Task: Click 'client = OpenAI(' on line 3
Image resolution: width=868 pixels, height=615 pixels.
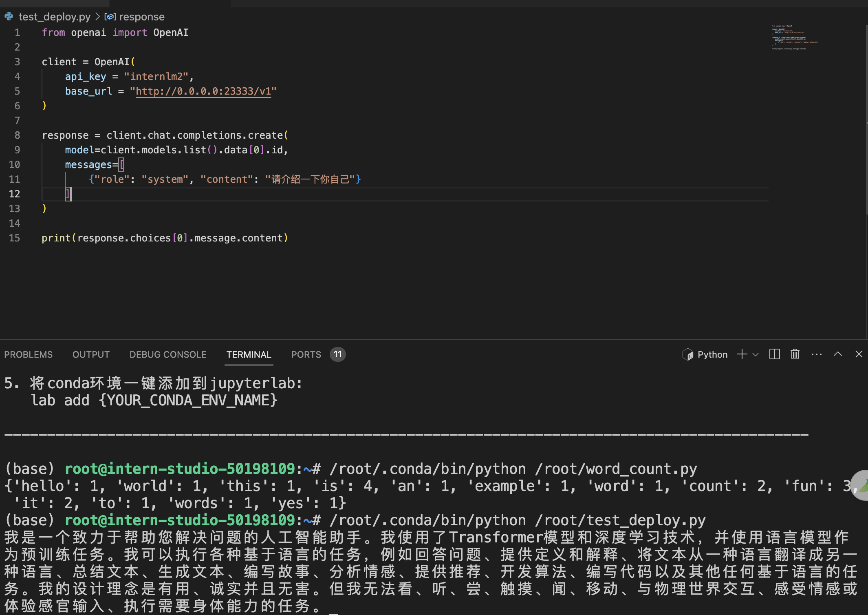Action: coord(88,62)
